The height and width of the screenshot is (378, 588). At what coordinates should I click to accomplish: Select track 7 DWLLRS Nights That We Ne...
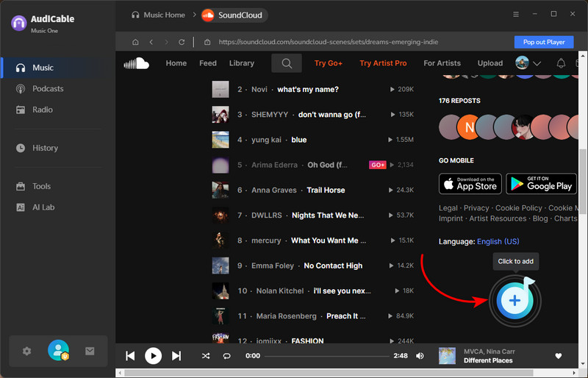point(313,215)
